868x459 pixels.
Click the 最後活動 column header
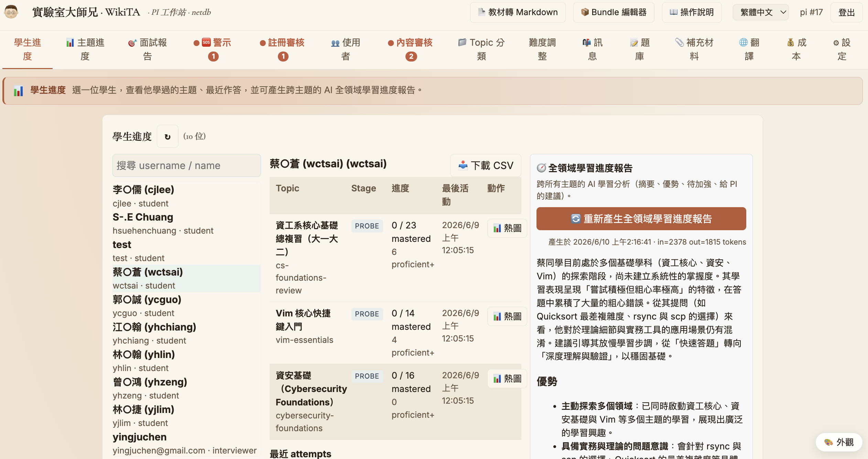[x=455, y=195]
